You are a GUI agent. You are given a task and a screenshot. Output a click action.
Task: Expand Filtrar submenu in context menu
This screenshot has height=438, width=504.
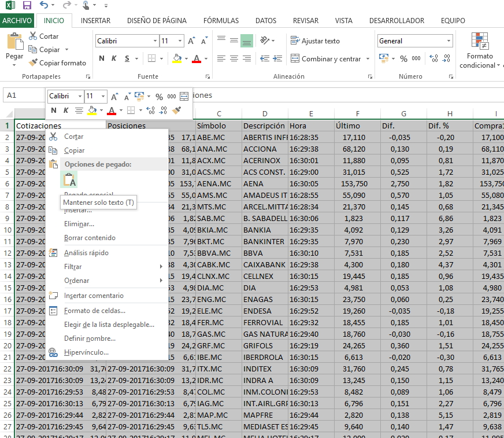107,267
